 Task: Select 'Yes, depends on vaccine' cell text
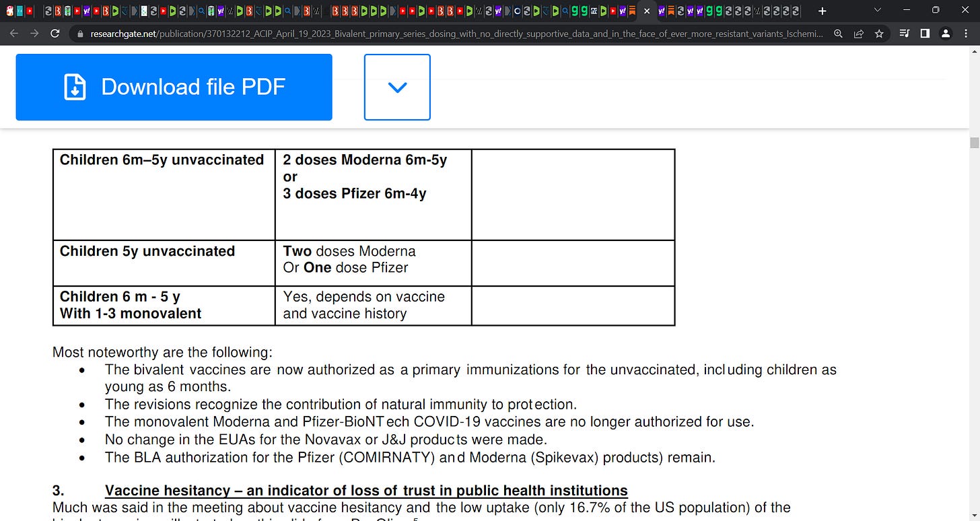[363, 296]
